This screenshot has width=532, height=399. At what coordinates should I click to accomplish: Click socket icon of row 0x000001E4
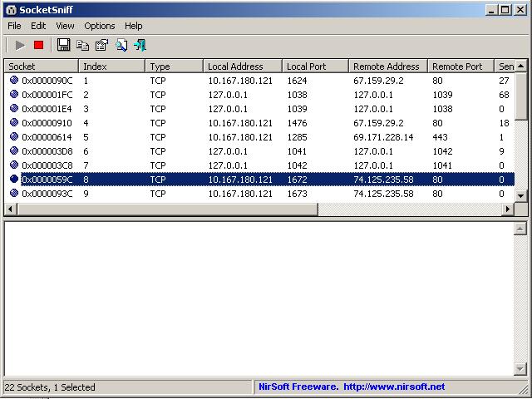point(14,108)
